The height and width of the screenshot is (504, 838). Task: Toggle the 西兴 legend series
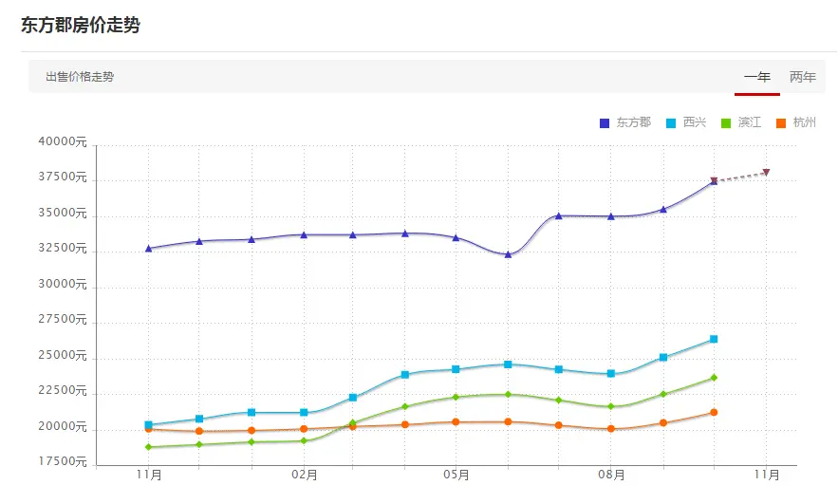pos(686,122)
